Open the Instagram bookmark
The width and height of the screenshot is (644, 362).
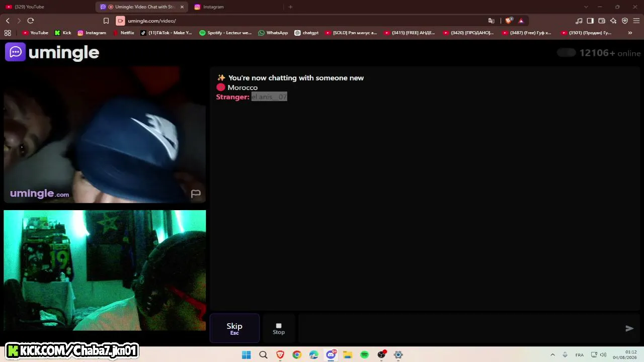[x=92, y=33]
